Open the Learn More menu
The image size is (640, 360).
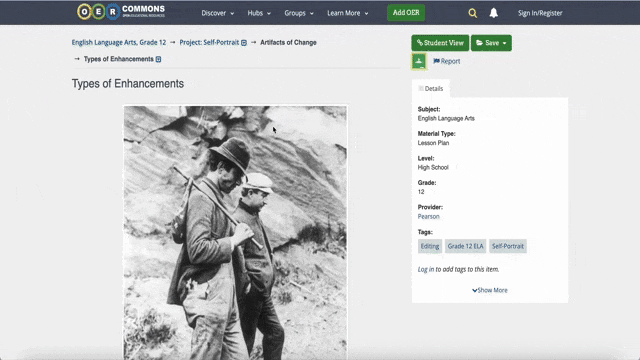pos(347,13)
